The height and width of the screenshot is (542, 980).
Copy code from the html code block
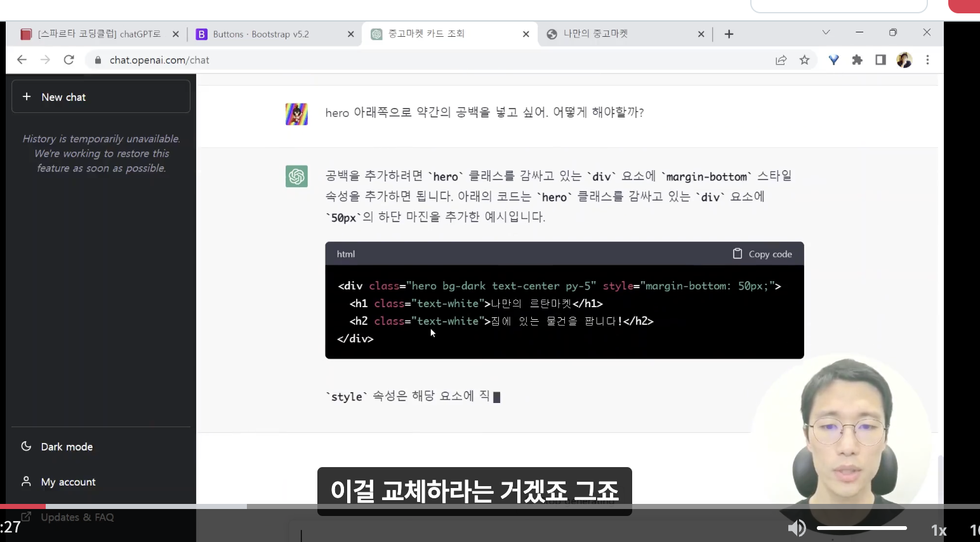coord(762,254)
